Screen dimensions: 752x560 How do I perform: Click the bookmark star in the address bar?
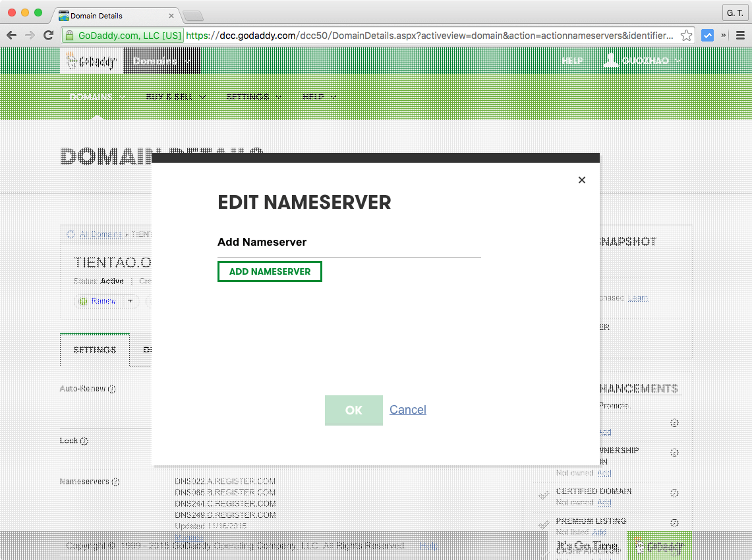687,35
